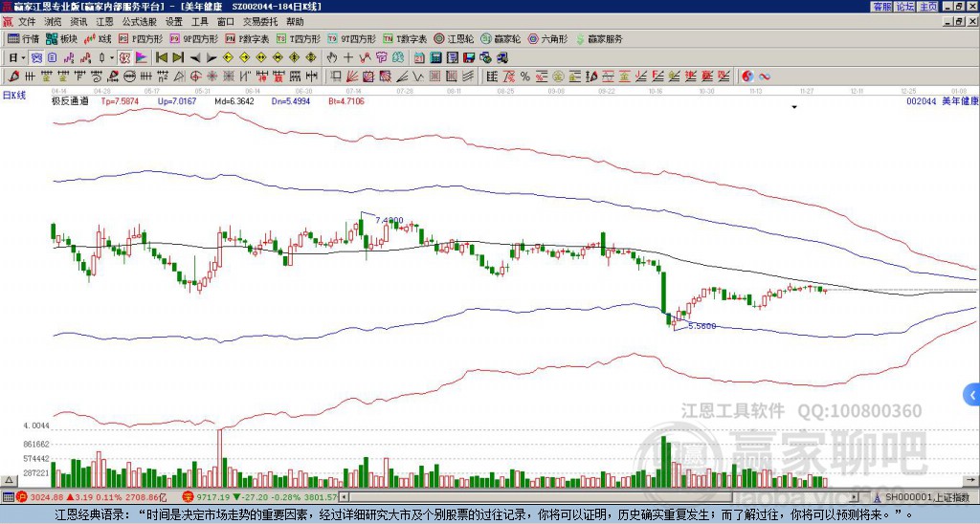Open the 文件 menu
Image resolution: width=980 pixels, height=524 pixels.
coord(27,22)
